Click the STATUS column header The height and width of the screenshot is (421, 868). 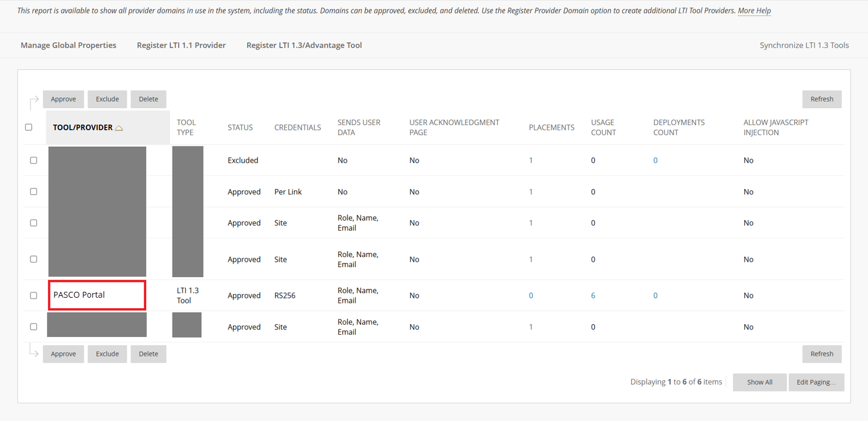pyautogui.click(x=240, y=127)
